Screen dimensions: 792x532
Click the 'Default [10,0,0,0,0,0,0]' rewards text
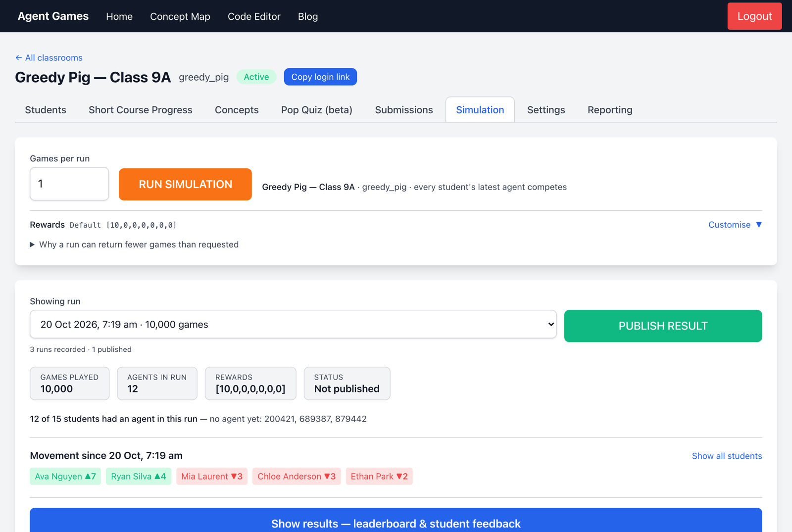coord(123,225)
